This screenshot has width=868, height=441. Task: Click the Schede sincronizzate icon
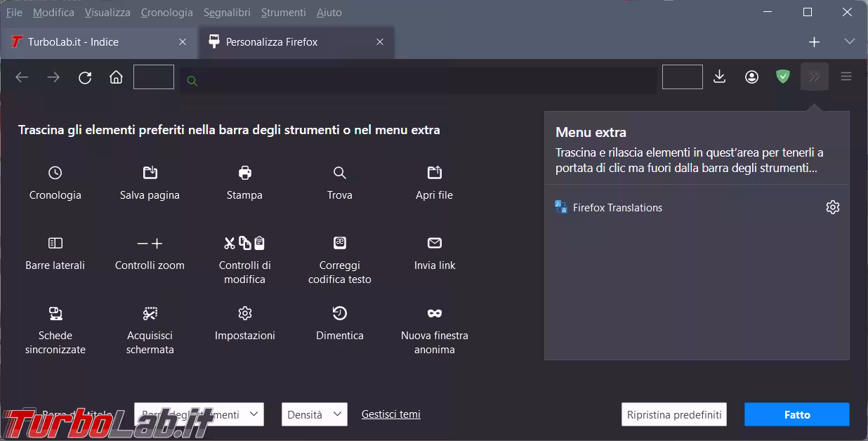coord(55,313)
